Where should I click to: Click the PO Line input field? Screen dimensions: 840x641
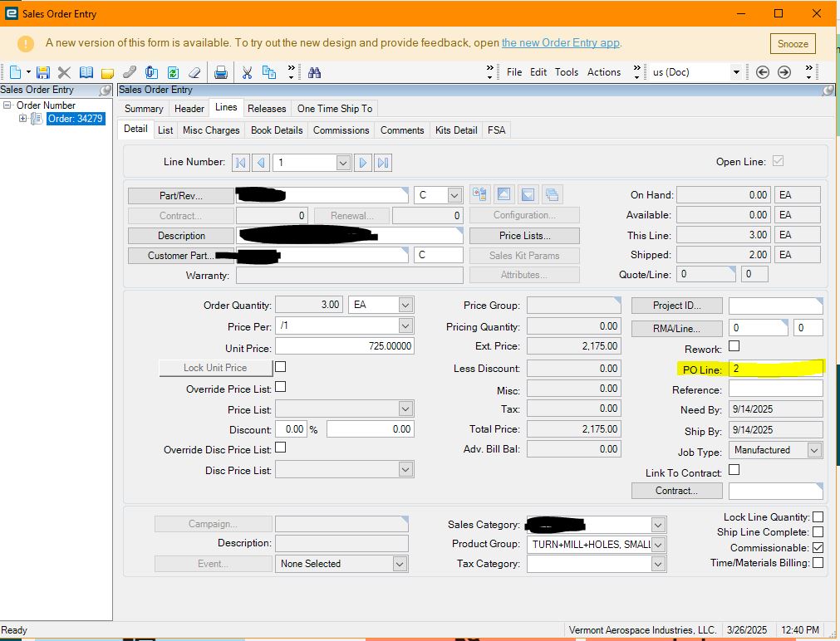pos(776,369)
